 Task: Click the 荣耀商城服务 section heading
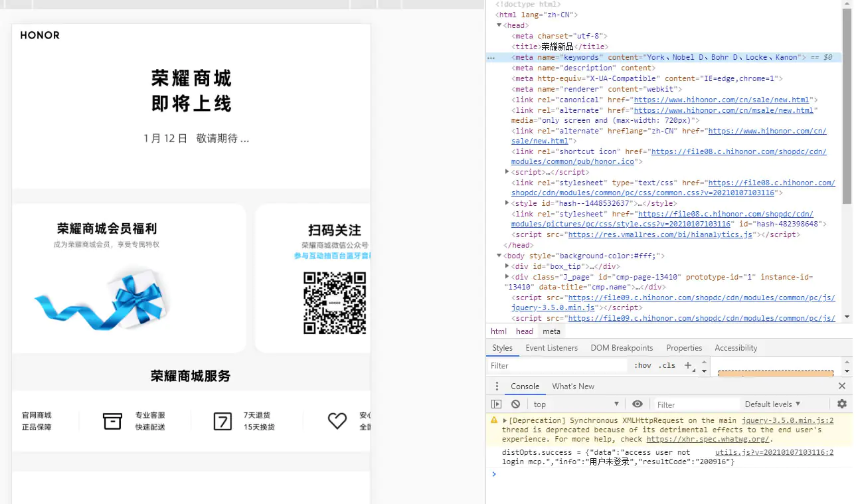tap(191, 376)
